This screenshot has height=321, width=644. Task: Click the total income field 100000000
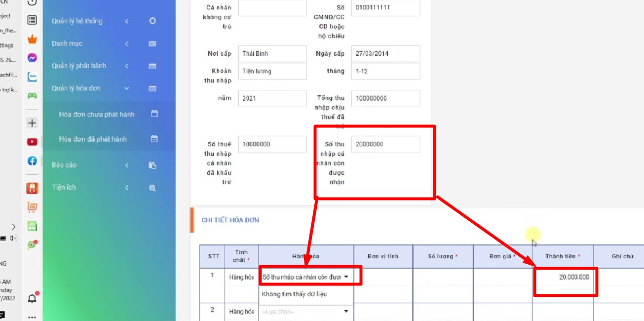click(386, 98)
